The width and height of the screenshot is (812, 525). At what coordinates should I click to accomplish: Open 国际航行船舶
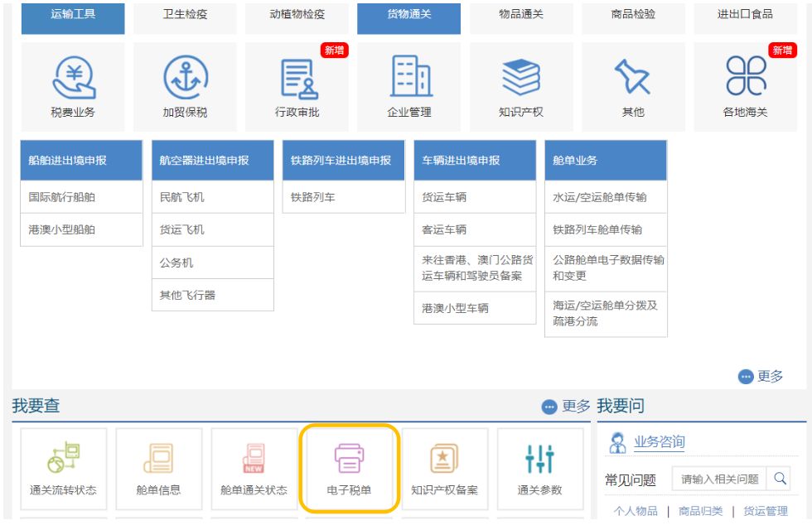[81, 197]
